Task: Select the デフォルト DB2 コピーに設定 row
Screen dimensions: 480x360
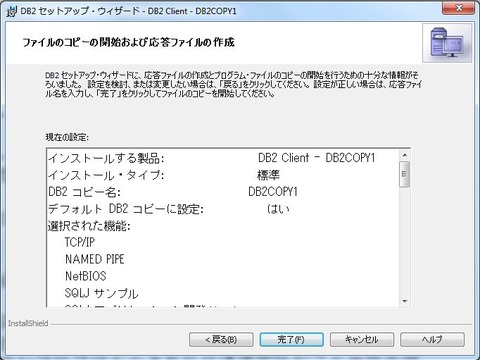Action: tap(223, 209)
